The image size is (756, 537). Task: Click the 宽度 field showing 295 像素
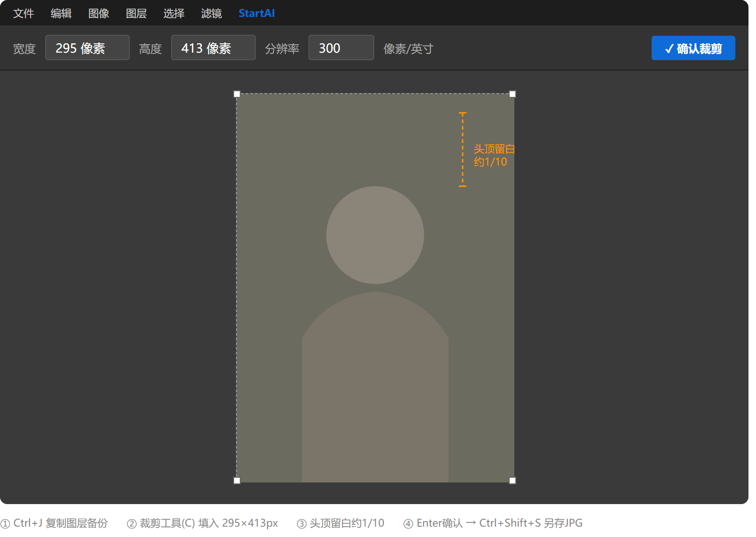pos(87,47)
